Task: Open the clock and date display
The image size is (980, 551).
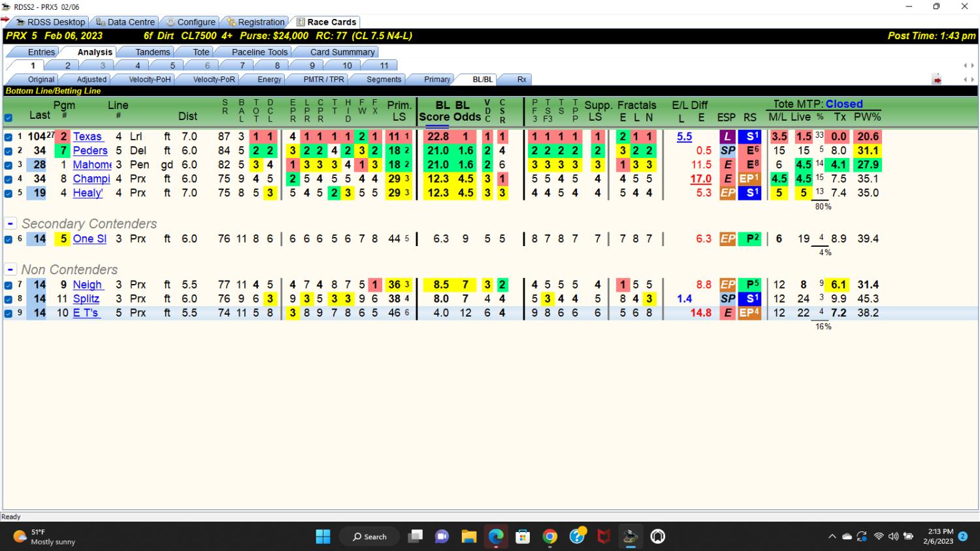Action: [x=939, y=537]
